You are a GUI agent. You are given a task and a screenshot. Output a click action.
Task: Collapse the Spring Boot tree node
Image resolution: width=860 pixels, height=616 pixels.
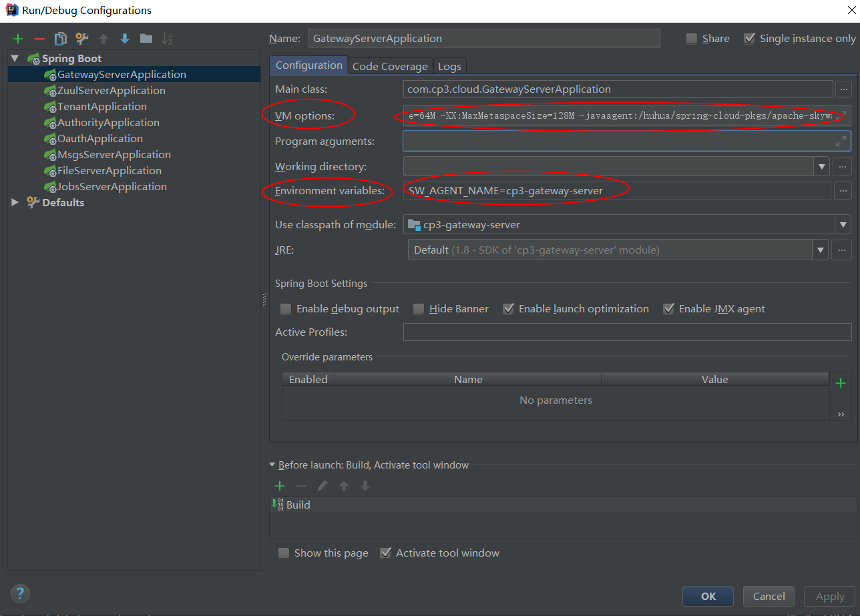15,59
